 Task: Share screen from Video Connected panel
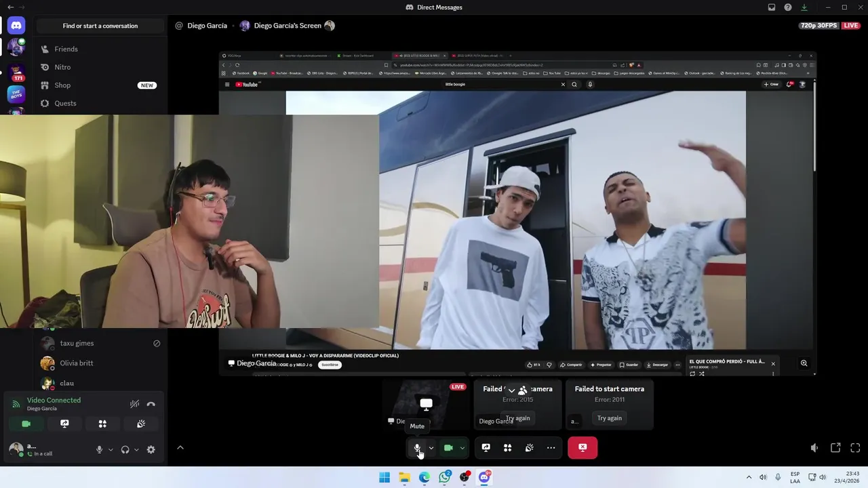(x=64, y=424)
